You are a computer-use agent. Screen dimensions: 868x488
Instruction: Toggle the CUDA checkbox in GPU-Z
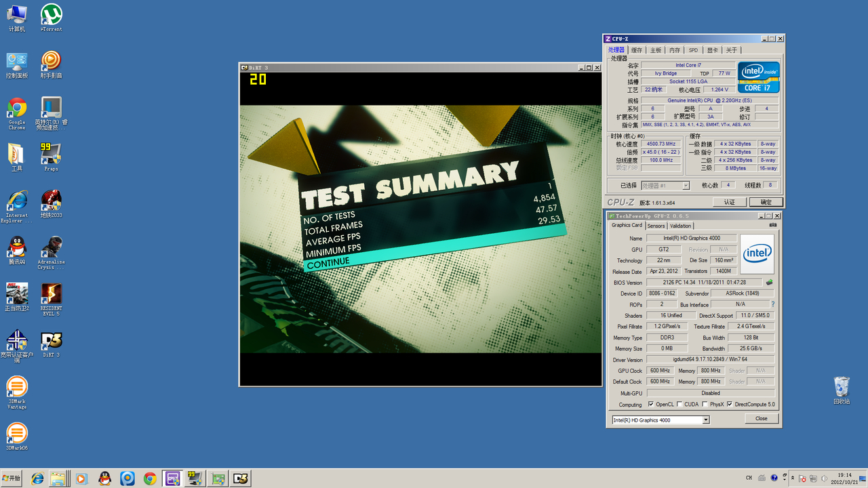tap(679, 404)
